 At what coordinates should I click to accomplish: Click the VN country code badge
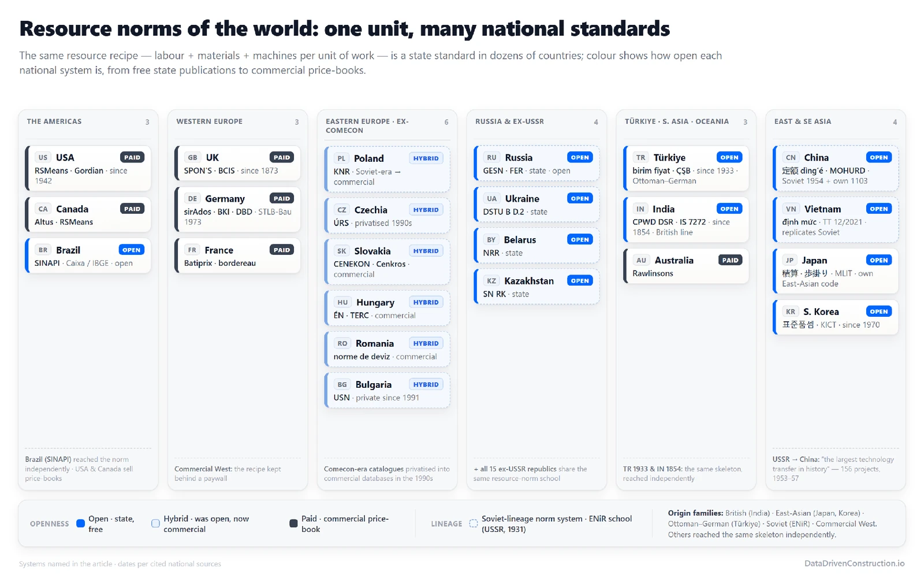coord(791,209)
